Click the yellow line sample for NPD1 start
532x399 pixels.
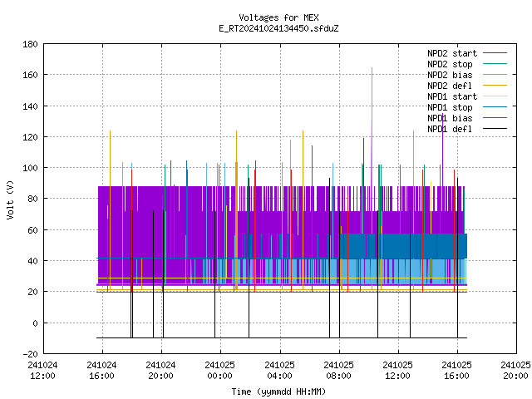(495, 96)
